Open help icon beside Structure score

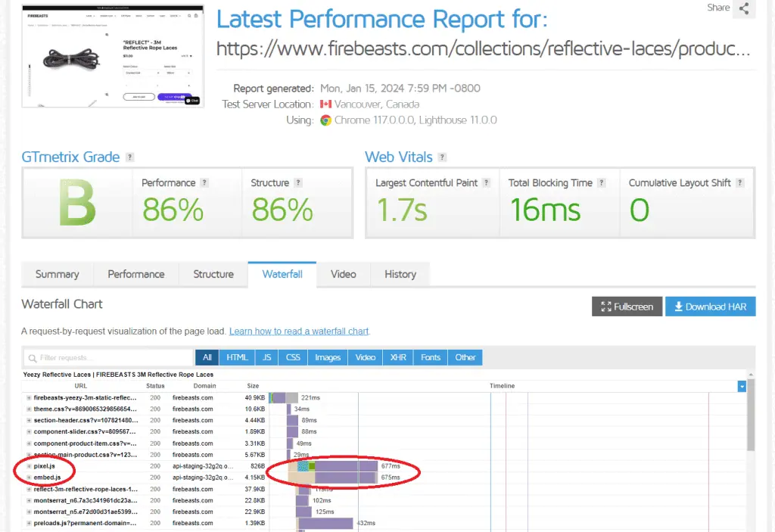[298, 183]
